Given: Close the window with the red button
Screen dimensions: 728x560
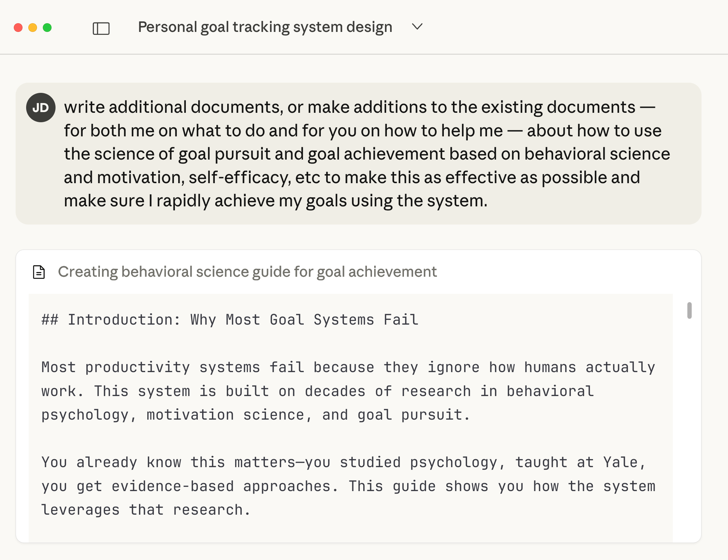Looking at the screenshot, I should click(18, 28).
